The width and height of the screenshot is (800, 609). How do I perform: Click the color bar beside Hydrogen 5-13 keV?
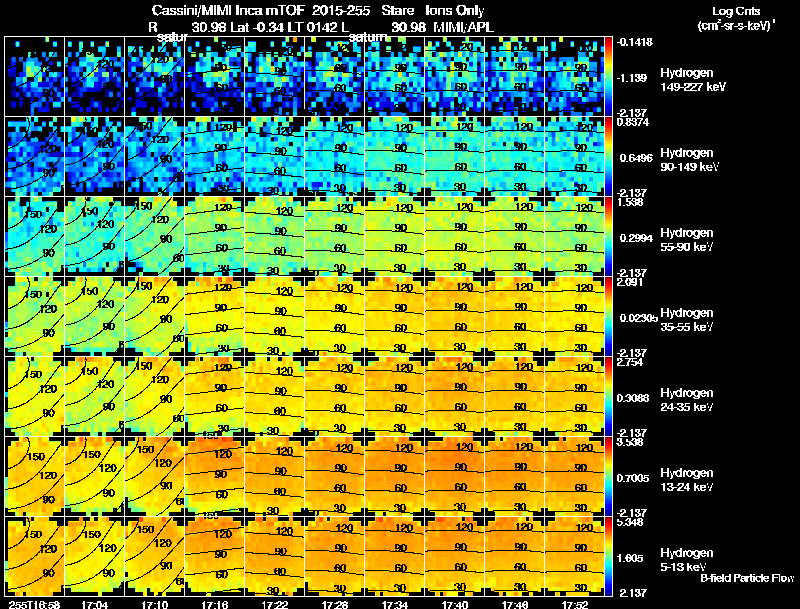[608, 556]
